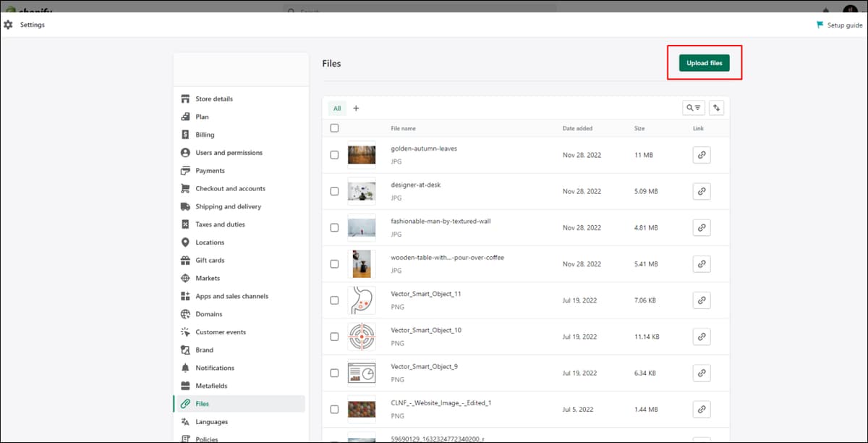
Task: Check the Vector_Smart_Object_10 checkbox
Action: coord(334,337)
